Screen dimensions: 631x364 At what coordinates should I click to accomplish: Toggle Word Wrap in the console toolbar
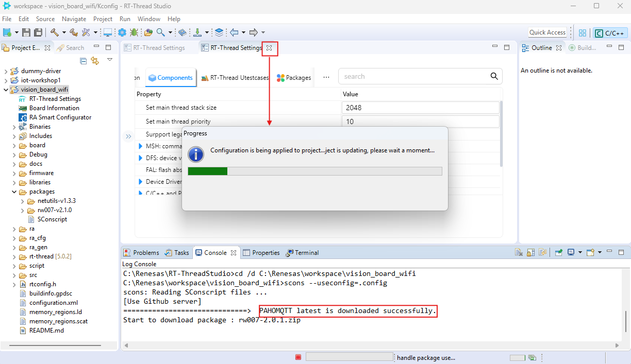click(542, 252)
